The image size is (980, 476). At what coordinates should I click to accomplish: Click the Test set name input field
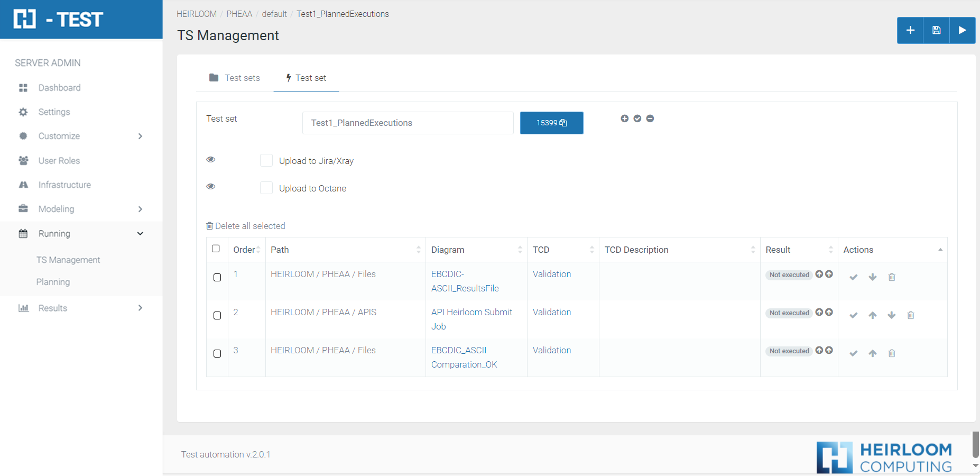(x=408, y=123)
